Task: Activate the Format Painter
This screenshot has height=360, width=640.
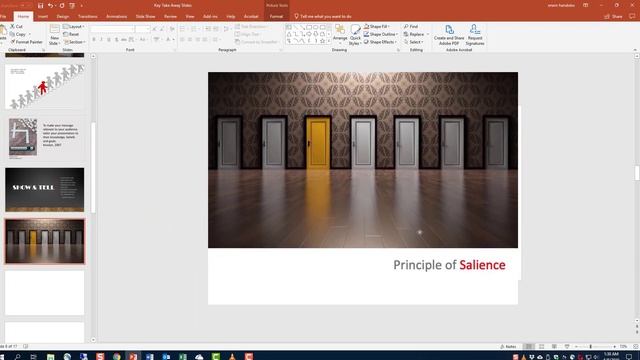Action: point(26,42)
